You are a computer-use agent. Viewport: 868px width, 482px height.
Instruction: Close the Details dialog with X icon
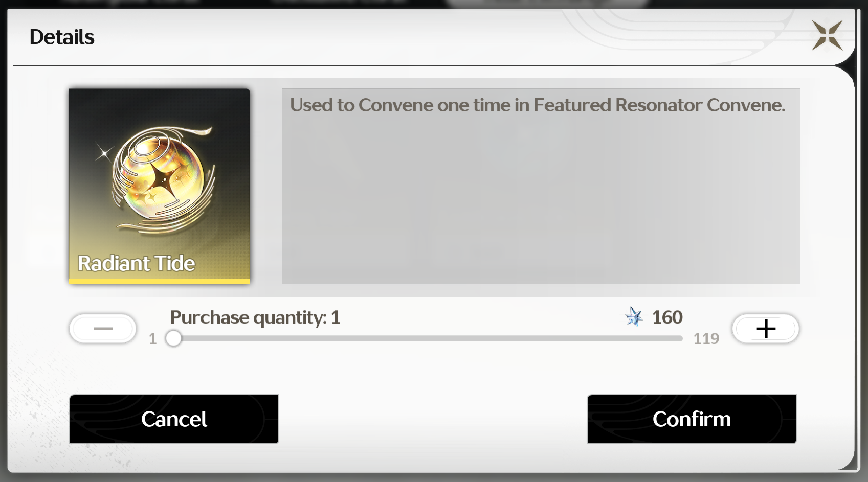[x=827, y=35]
